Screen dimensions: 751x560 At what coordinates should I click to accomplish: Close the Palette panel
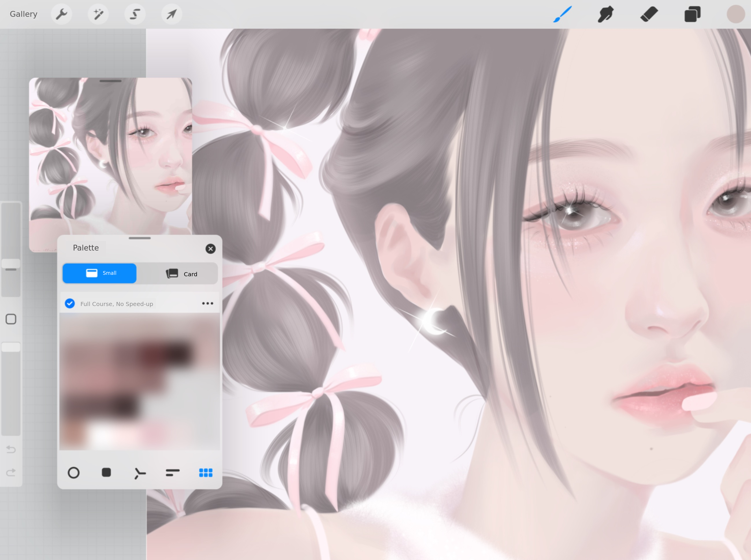[x=211, y=249]
